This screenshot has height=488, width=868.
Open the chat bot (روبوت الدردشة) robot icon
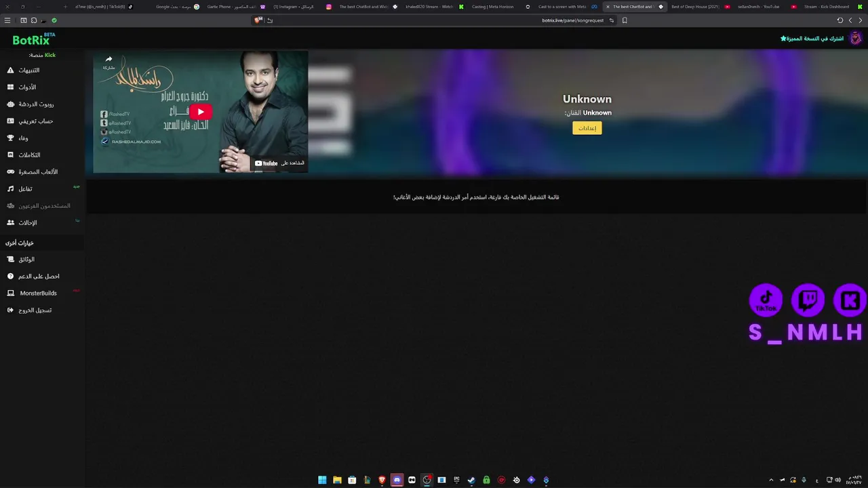[10, 104]
